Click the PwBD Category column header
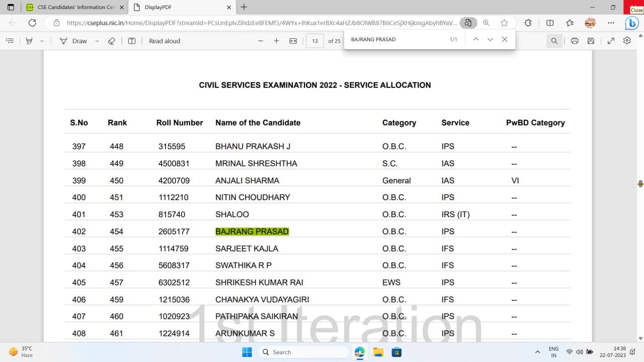The width and height of the screenshot is (644, 362). [535, 123]
